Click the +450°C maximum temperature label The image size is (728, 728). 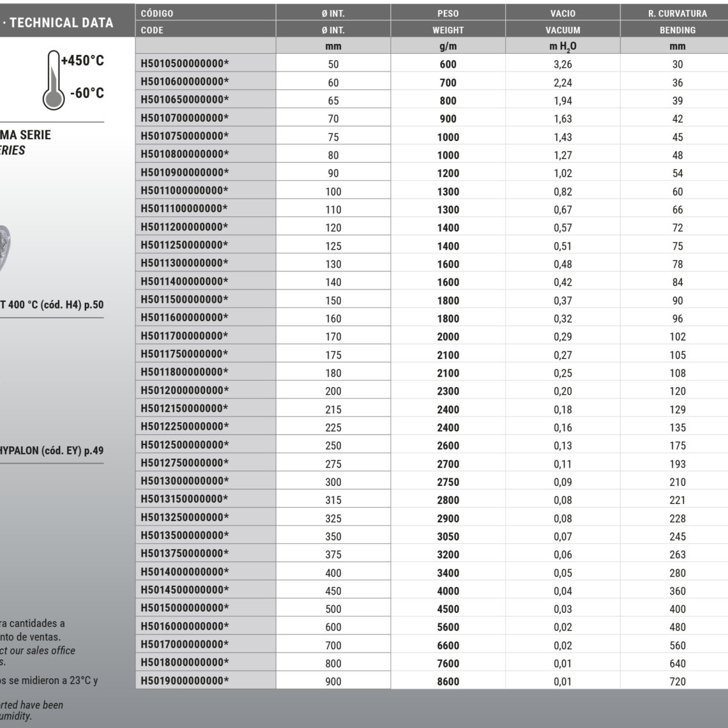click(x=82, y=61)
